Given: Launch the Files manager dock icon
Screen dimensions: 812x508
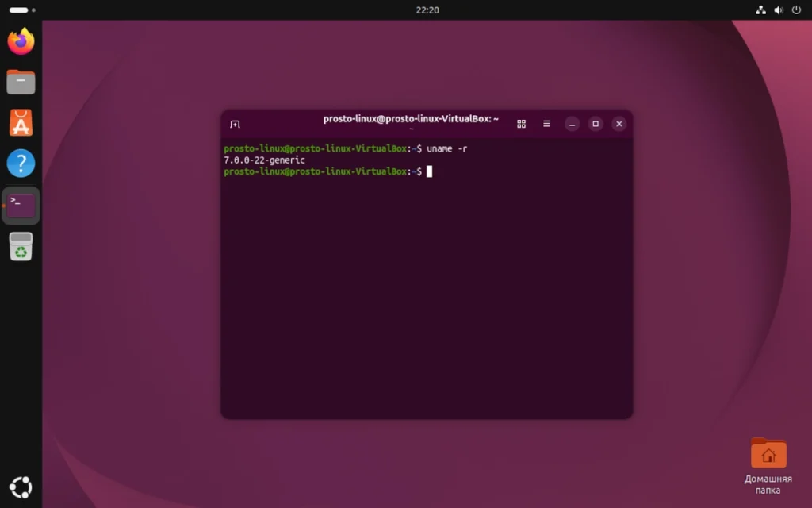Looking at the screenshot, I should [21, 82].
